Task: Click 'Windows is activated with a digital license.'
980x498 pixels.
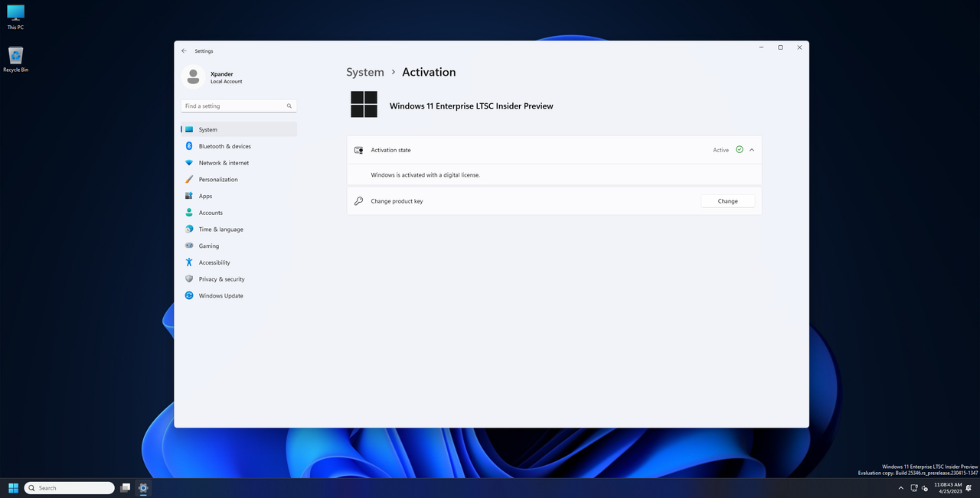Action: [x=426, y=175]
